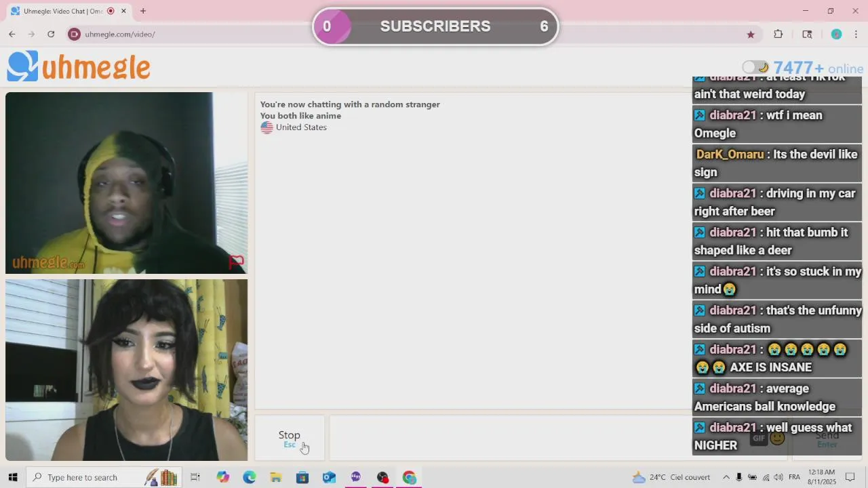Open the Windows notification center
The width and height of the screenshot is (868, 488).
(850, 477)
